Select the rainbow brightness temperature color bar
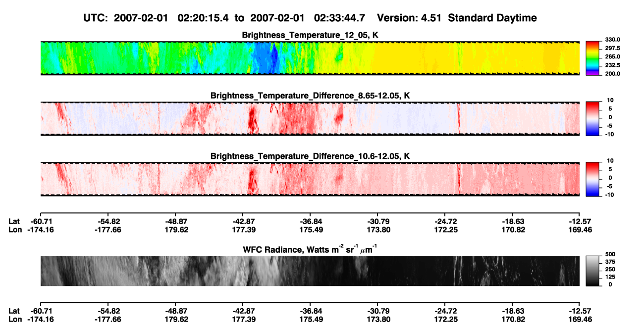The image size is (644, 330). click(593, 58)
